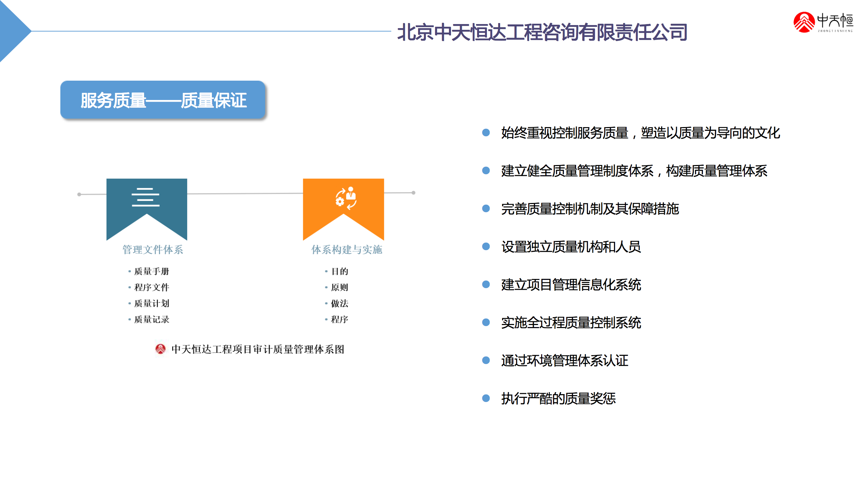The height and width of the screenshot is (488, 868).
Task: Select the list item 质量记录
Action: pos(152,319)
